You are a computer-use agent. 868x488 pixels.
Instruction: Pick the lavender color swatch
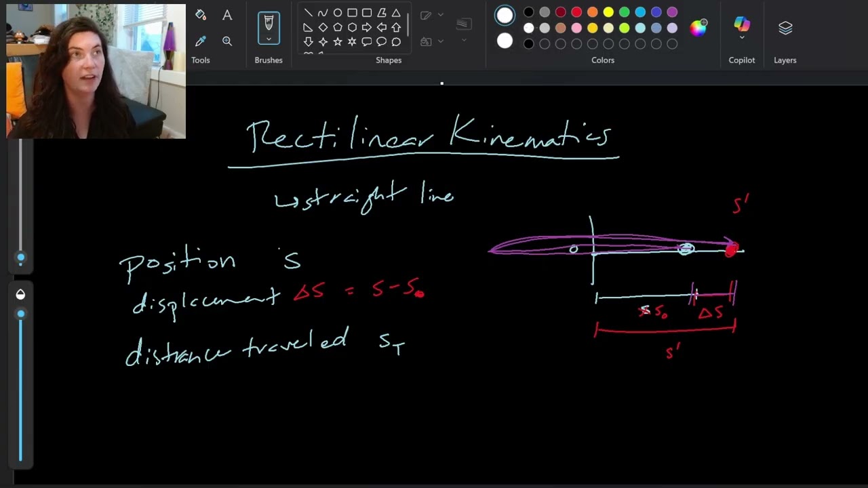click(672, 28)
